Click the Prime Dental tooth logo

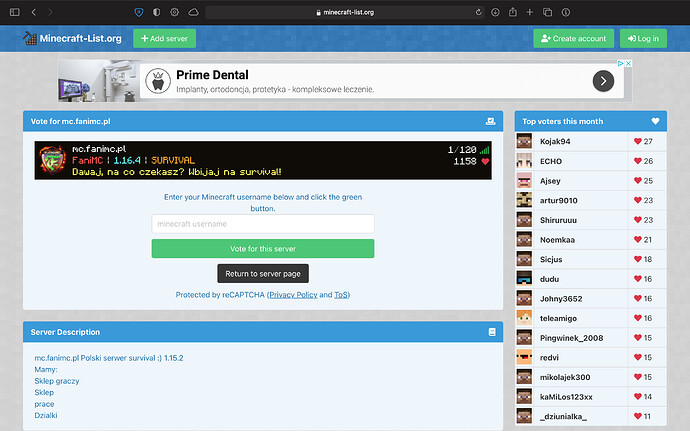pyautogui.click(x=158, y=81)
